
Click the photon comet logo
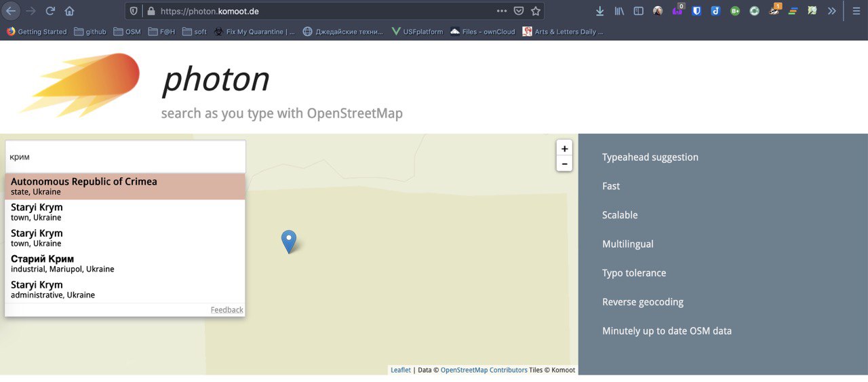point(79,85)
